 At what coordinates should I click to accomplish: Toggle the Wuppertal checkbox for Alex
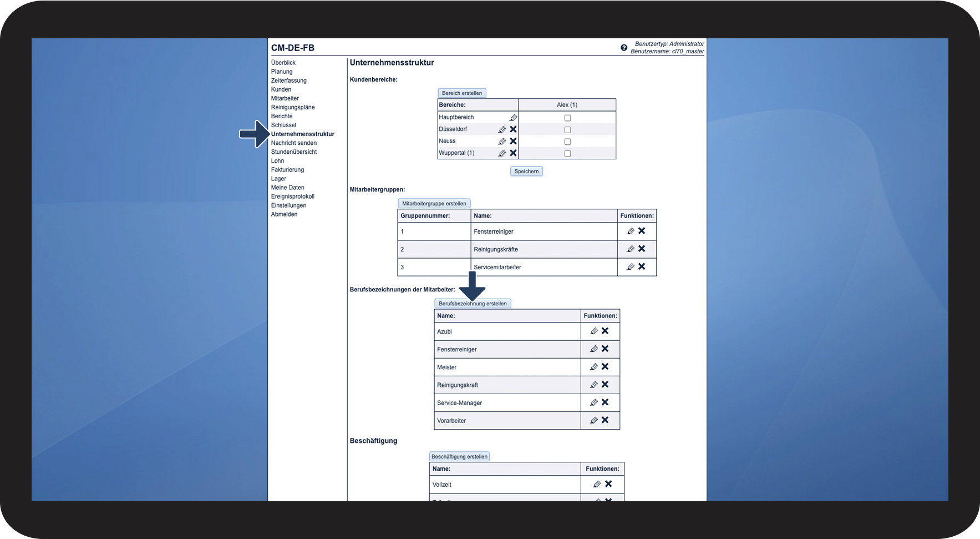(567, 154)
